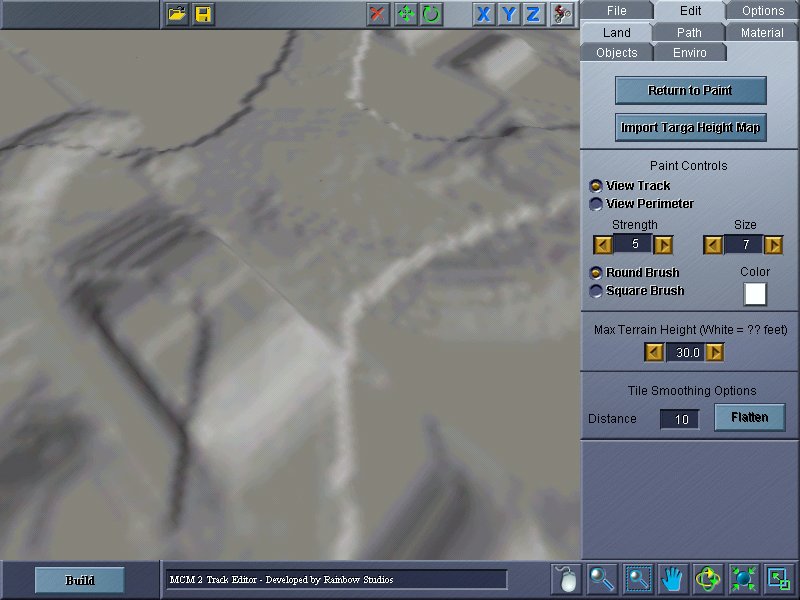Click the Max Terrain Height value 30.0
The image size is (800, 600).
coord(685,352)
